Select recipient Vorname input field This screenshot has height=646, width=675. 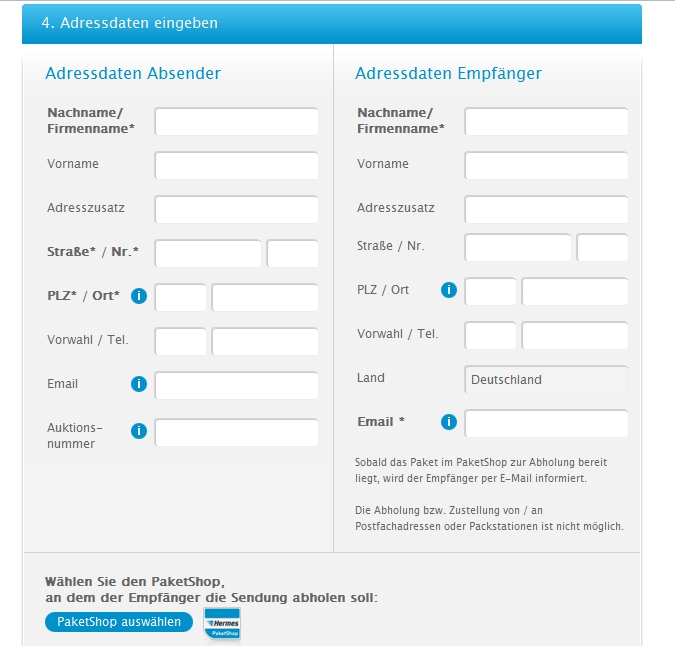(x=546, y=165)
